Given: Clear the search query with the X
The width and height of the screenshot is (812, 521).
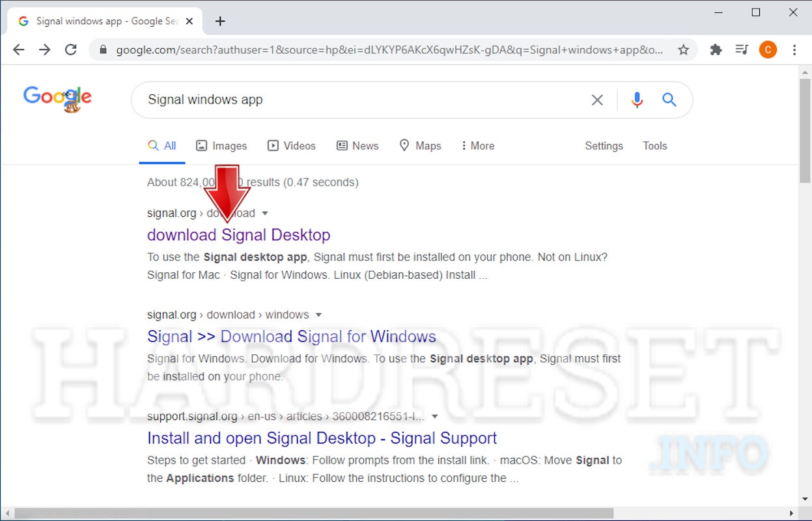Looking at the screenshot, I should point(597,100).
